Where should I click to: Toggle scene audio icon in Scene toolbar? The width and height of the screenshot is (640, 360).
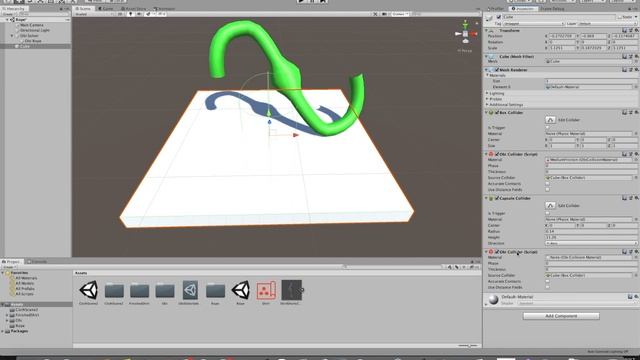click(x=139, y=14)
